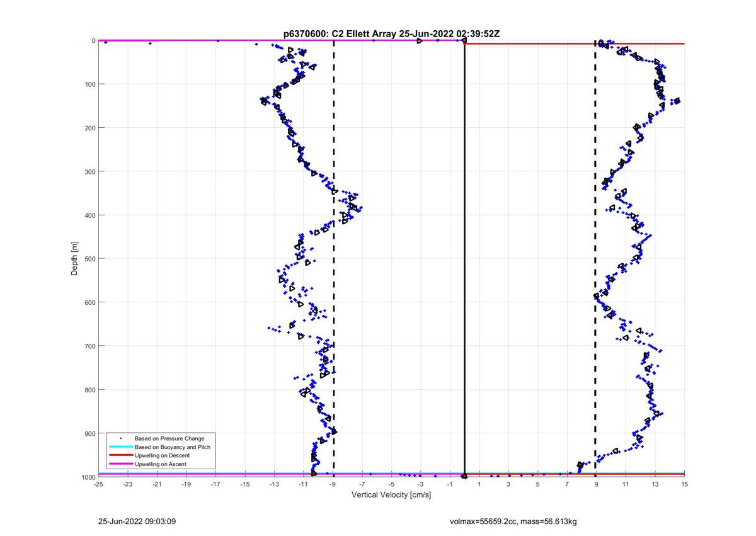
Task: Click y-axis tick label '600'
Action: coord(90,302)
